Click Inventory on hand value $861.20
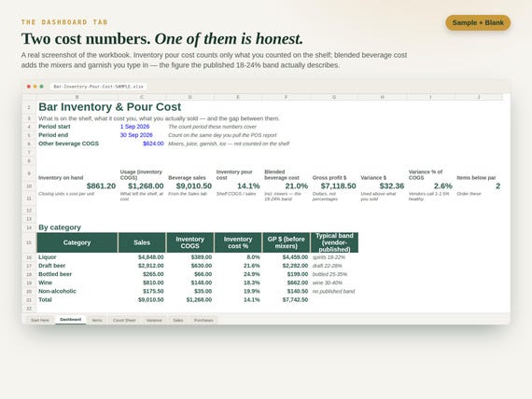Viewport: 532px width, 399px height. pos(101,186)
